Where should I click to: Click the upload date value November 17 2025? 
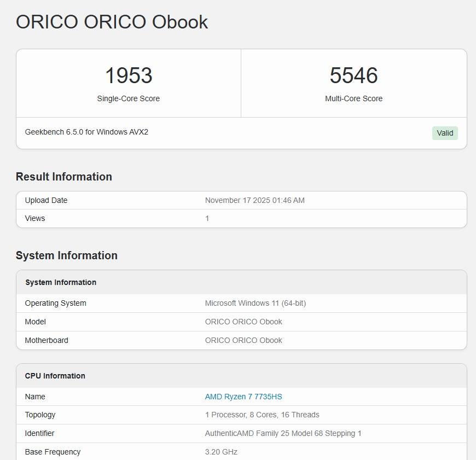click(254, 200)
